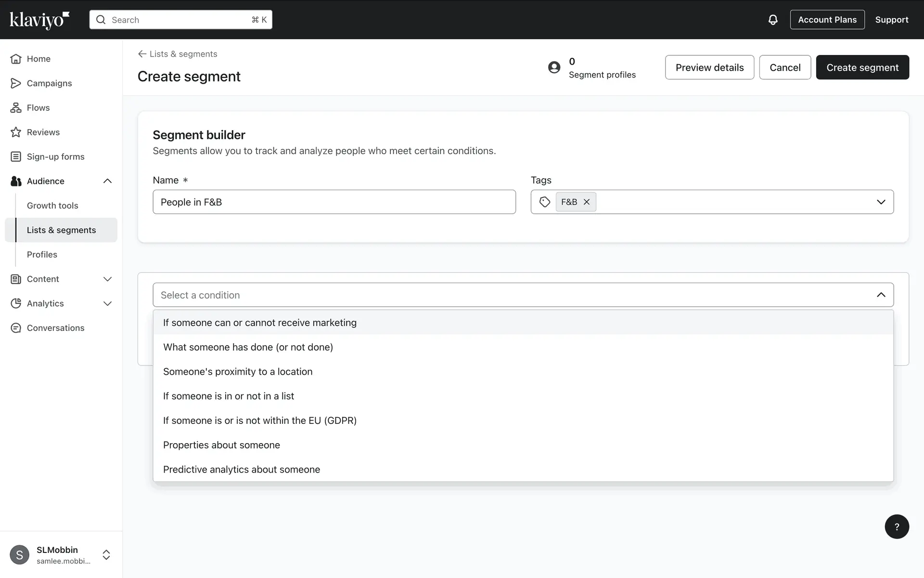Click the notifications bell icon
Screen dimensions: 924x578
coord(772,20)
